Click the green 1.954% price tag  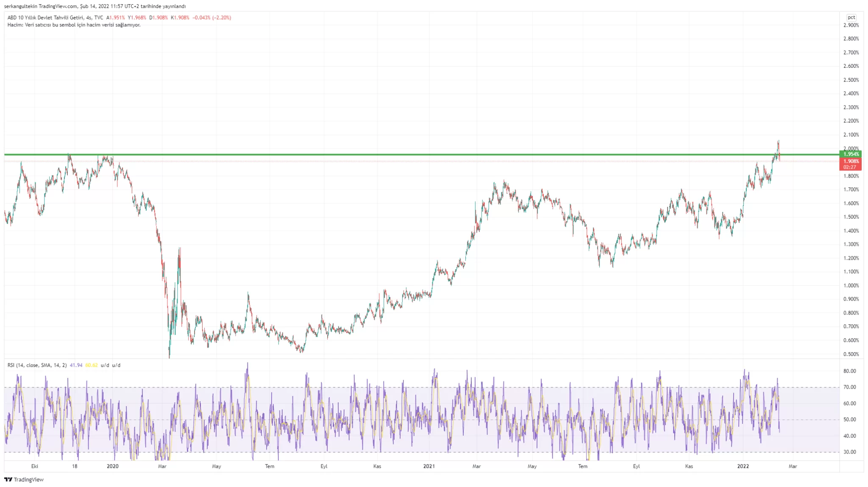[851, 154]
